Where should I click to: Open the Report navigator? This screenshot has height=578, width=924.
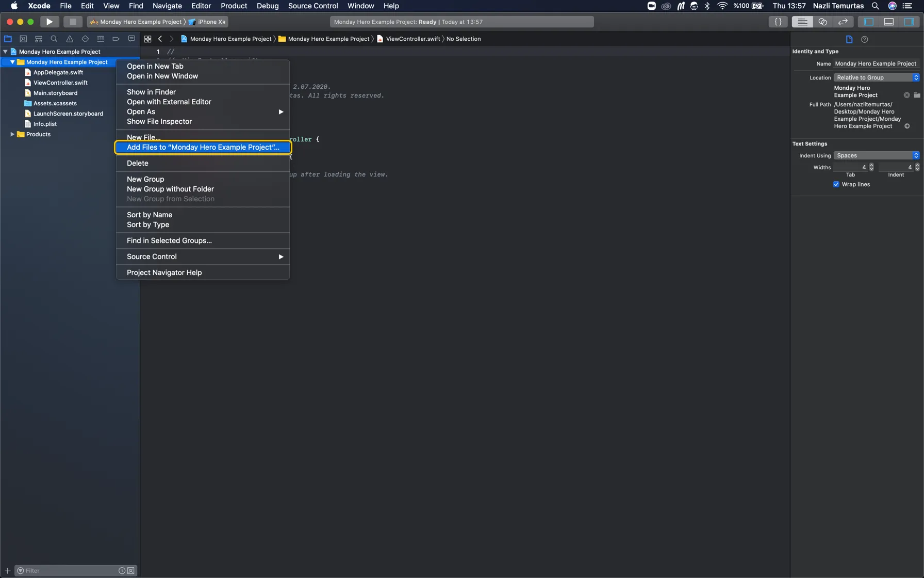tap(131, 39)
